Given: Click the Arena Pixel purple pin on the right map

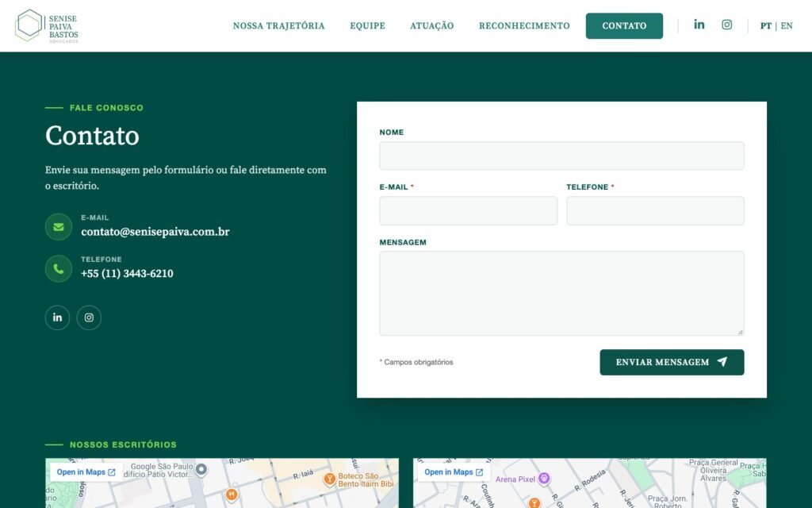Looking at the screenshot, I should tap(544, 479).
